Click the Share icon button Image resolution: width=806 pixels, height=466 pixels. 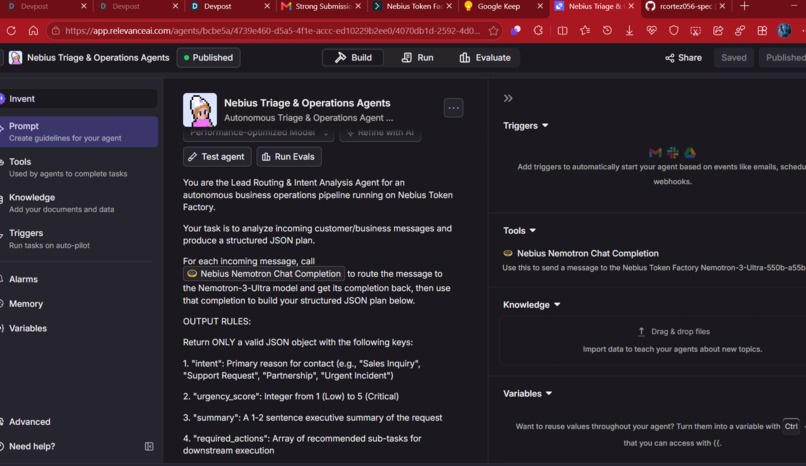(683, 58)
